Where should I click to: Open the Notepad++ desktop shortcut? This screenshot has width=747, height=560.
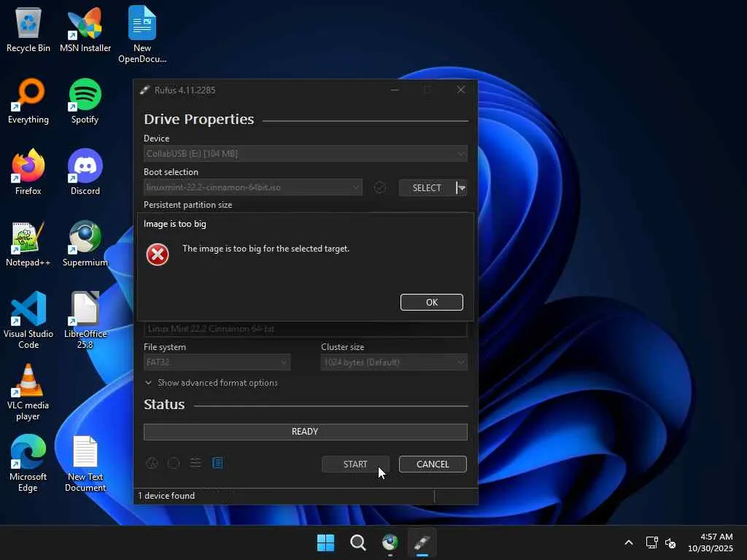(28, 244)
